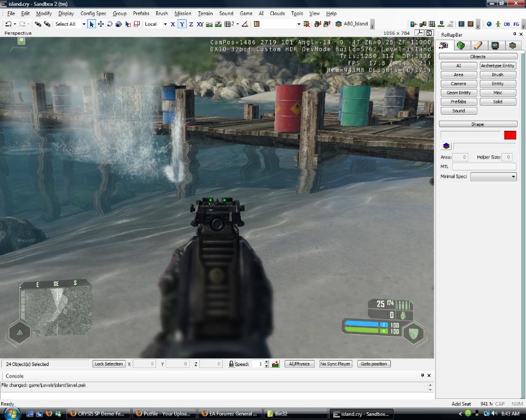Toggle the AI/Physics simulation button
Viewport: 526px width, 420px height.
pos(299,364)
